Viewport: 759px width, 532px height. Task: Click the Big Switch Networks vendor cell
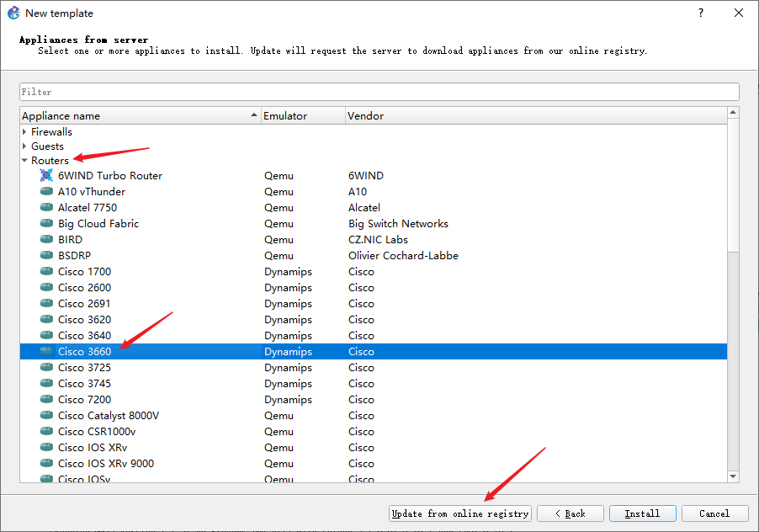[398, 223]
